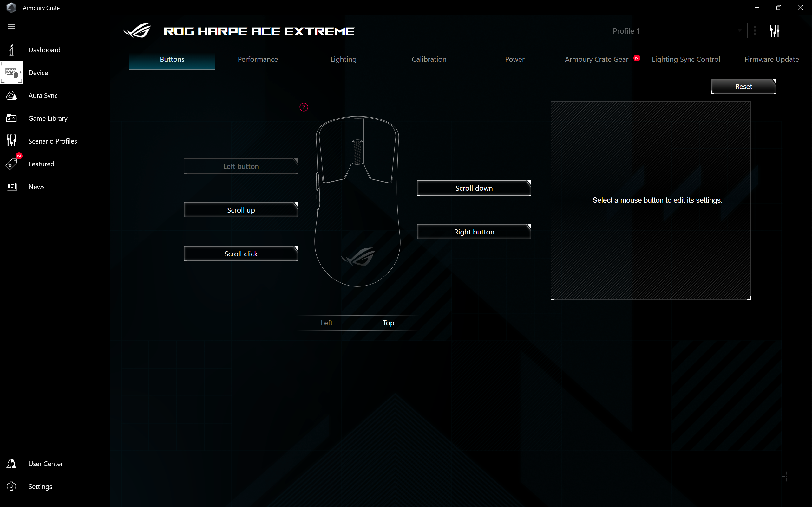
Task: Click the News sidebar icon
Action: click(x=11, y=186)
